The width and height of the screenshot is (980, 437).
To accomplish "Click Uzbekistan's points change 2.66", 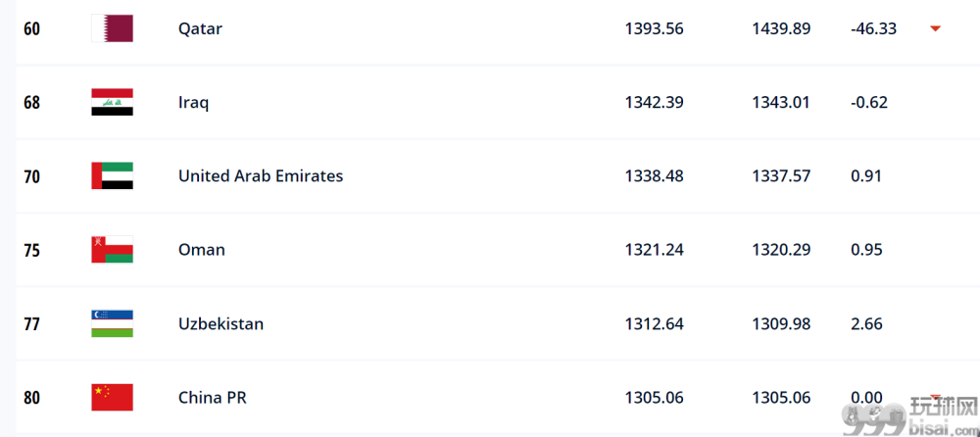I will (866, 324).
